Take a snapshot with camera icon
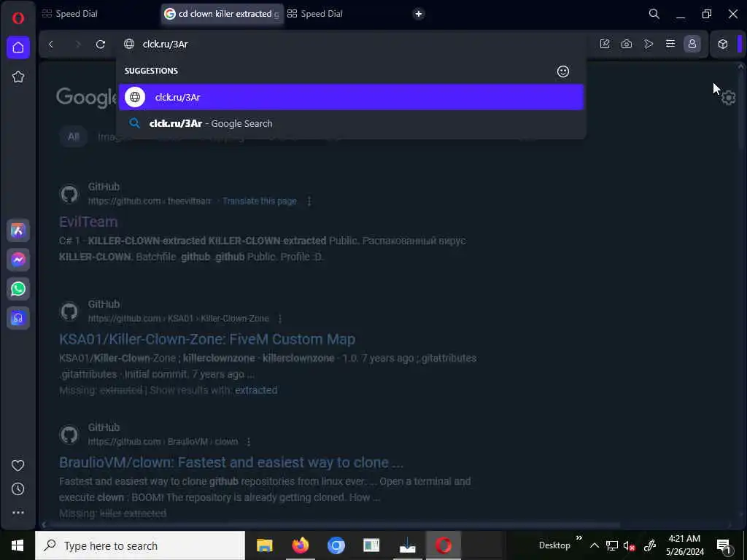This screenshot has height=560, width=747. tap(627, 44)
